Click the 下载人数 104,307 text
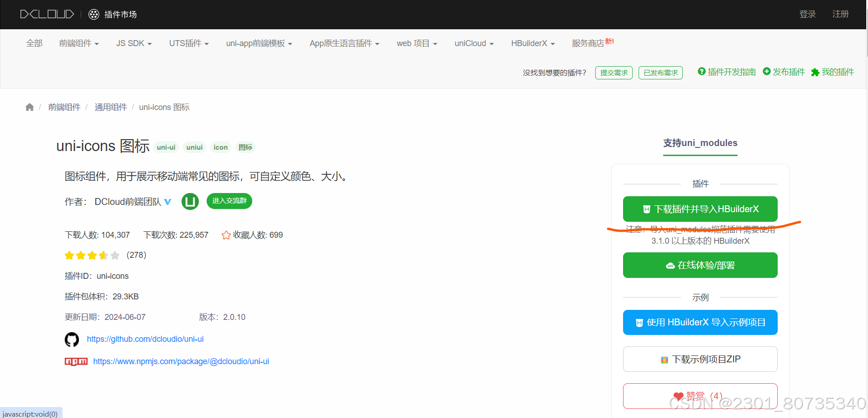Screen dimensions: 868x418 click(97, 235)
